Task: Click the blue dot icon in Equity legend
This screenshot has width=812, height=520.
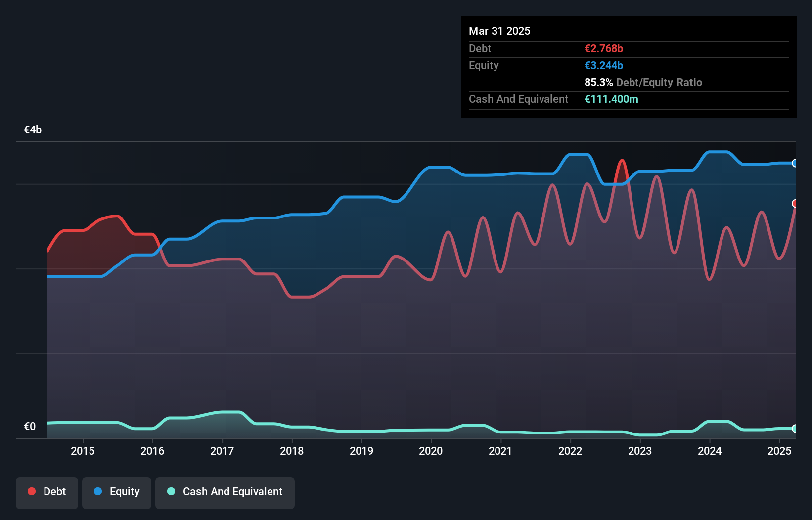Action: (98, 491)
